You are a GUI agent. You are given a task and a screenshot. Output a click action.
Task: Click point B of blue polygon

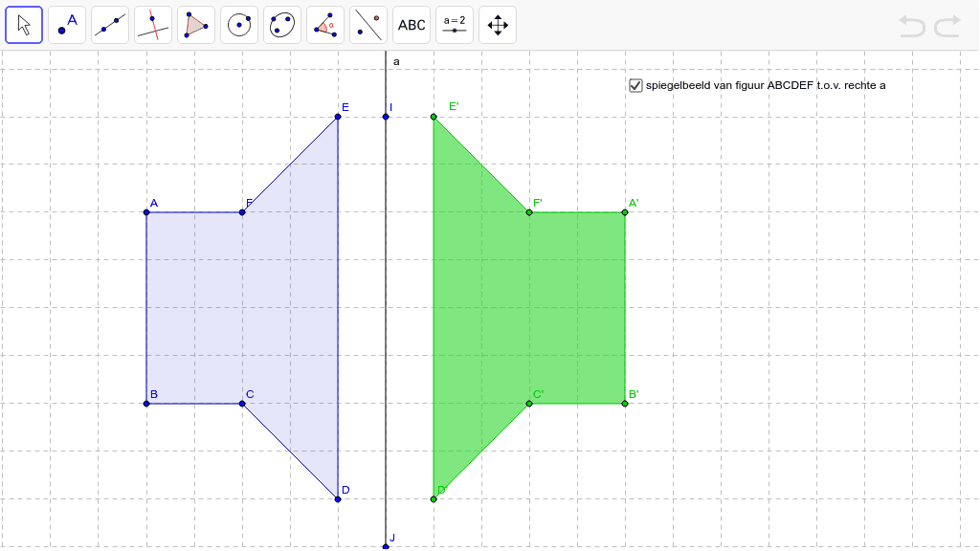(146, 404)
